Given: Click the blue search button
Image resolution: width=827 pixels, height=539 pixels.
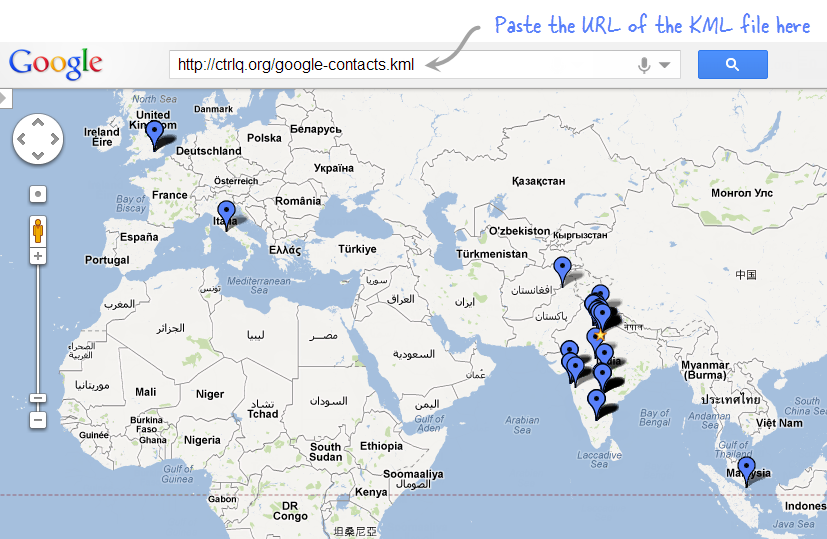Looking at the screenshot, I should (733, 64).
